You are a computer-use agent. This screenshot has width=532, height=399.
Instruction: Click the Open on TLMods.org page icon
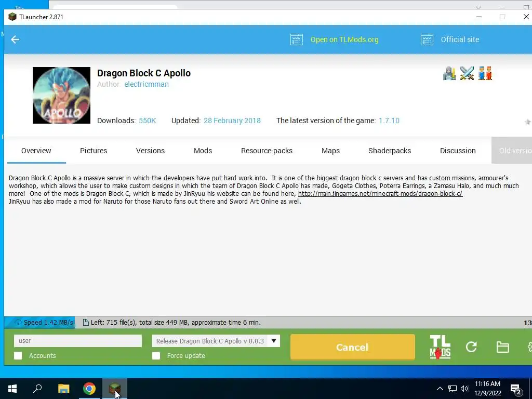297,39
